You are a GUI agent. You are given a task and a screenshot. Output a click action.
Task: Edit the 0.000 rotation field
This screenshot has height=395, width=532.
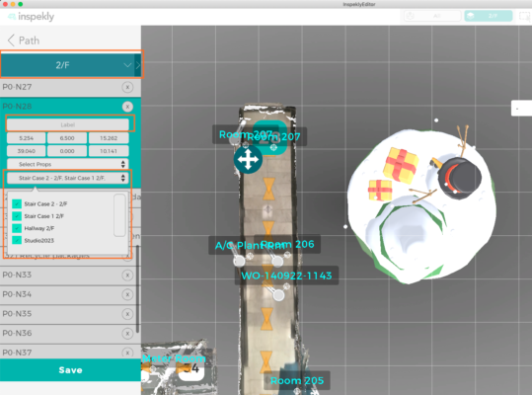67,151
